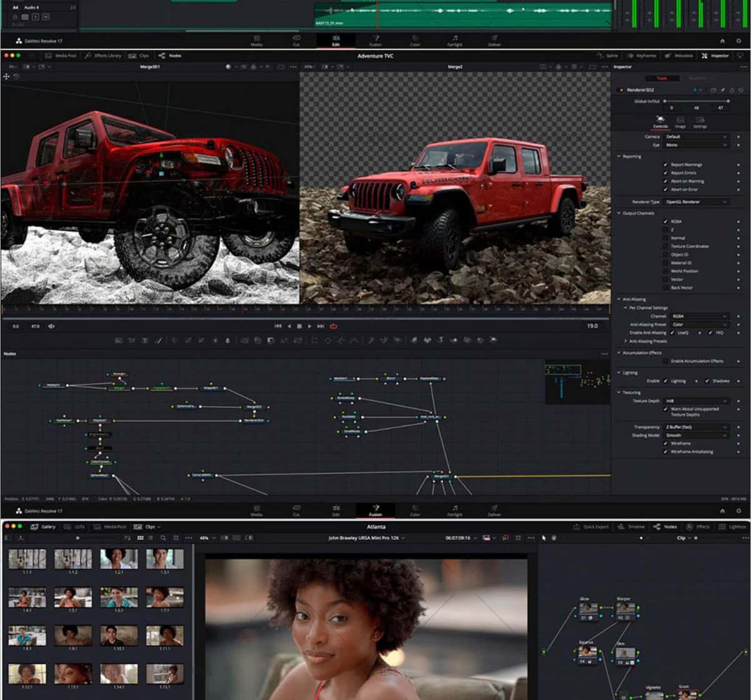Uncheck Report Warnings checkbox
Viewport: 751px width, 700px height.
[x=665, y=165]
